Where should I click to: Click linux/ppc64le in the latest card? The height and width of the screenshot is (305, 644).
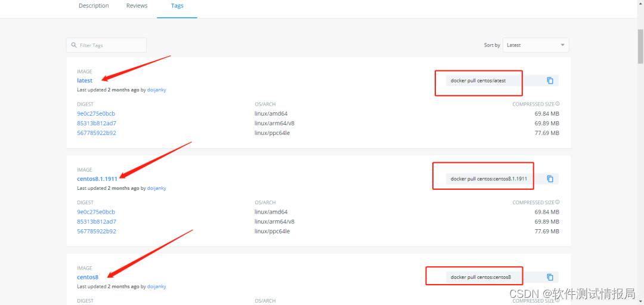[273, 133]
